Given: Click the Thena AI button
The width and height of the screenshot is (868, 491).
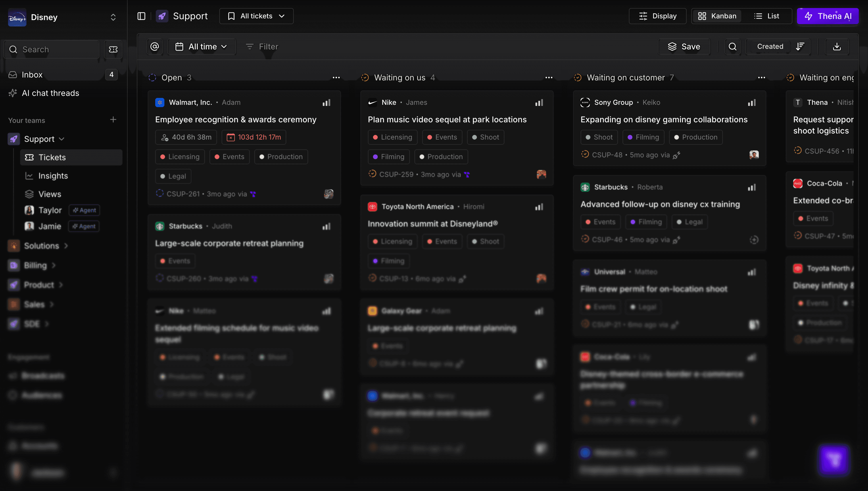Looking at the screenshot, I should (828, 16).
